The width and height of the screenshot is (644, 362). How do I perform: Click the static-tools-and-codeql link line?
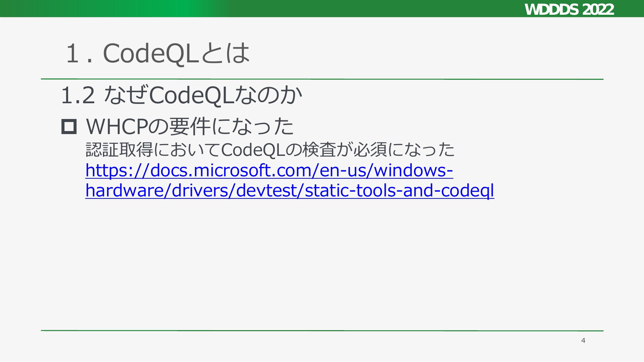tap(290, 190)
